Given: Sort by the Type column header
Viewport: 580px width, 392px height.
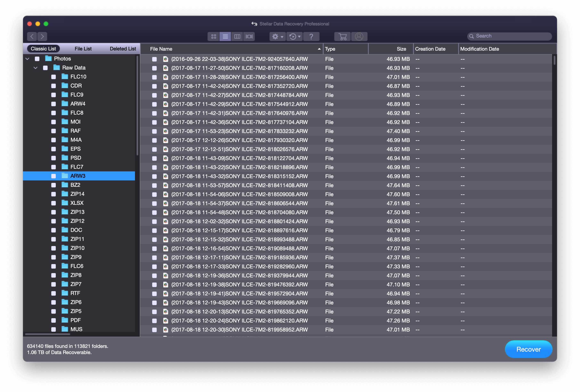Looking at the screenshot, I should pos(346,49).
